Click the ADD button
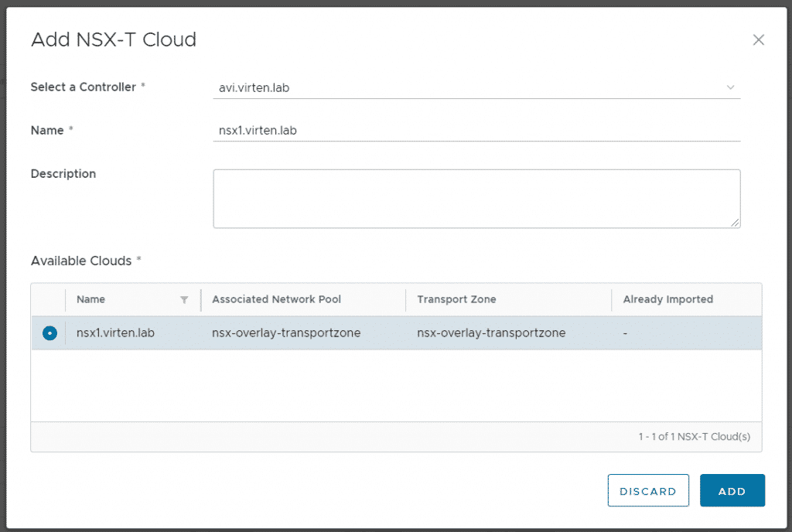 732,490
